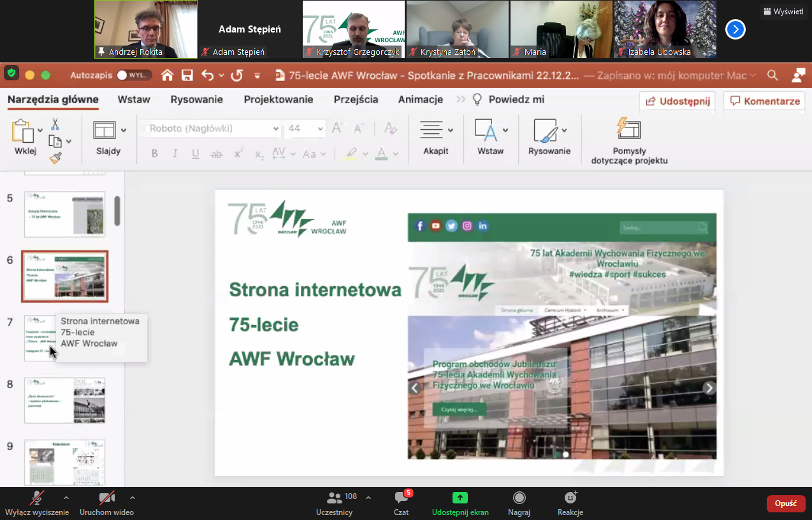Open Akapit paragraph options
Viewport: 812px width, 520px height.
[x=436, y=138]
